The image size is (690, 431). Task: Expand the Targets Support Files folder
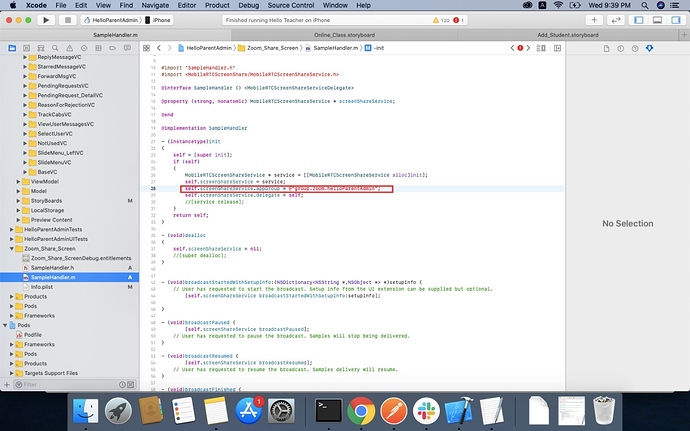pos(14,373)
